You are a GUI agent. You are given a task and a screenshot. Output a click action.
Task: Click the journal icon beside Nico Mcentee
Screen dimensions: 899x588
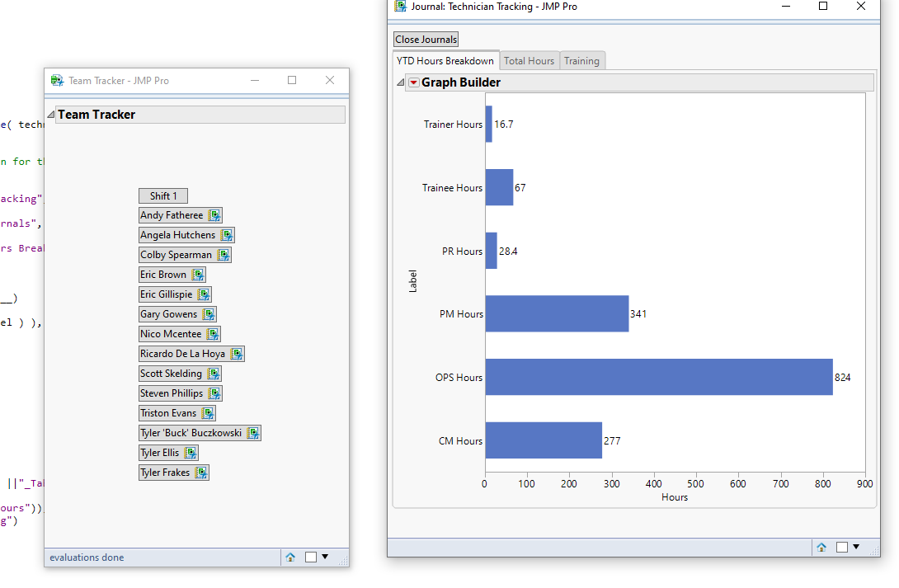213,334
